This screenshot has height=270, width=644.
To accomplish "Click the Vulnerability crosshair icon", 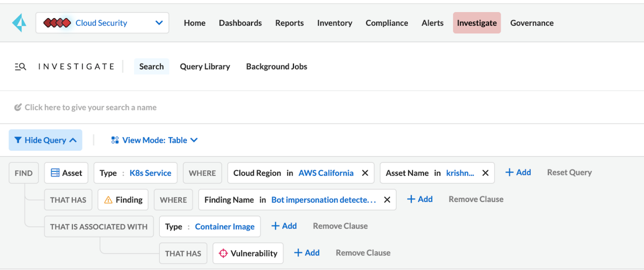I will pyautogui.click(x=223, y=253).
